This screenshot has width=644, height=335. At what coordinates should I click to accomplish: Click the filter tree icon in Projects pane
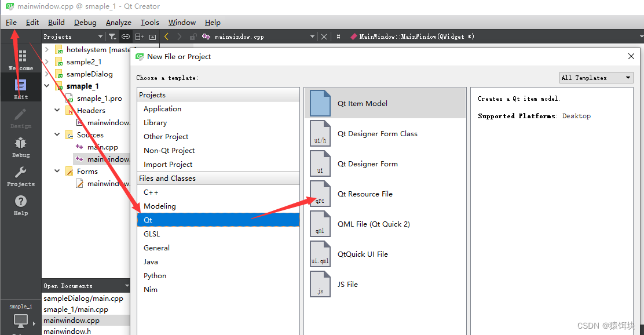(x=112, y=37)
